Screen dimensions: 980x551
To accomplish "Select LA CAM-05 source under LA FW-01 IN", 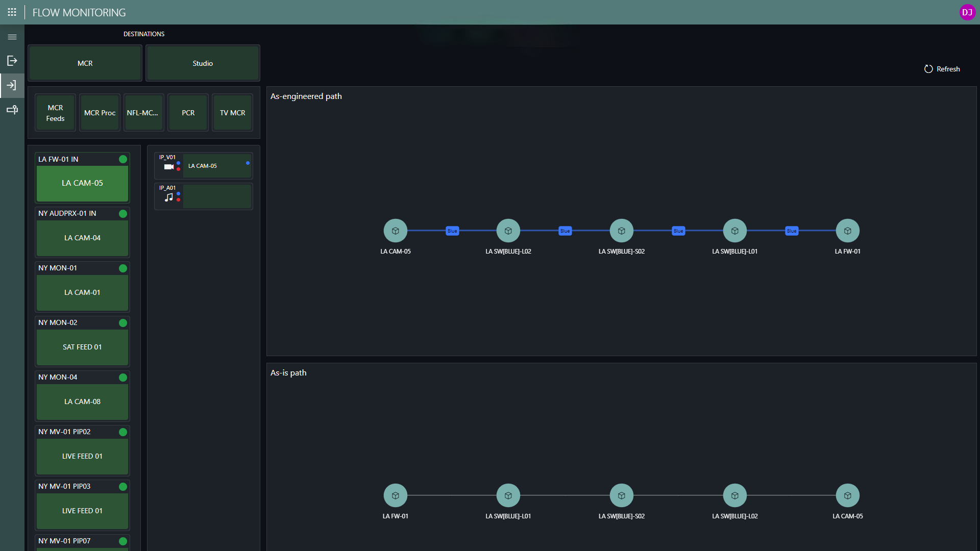I will (82, 183).
